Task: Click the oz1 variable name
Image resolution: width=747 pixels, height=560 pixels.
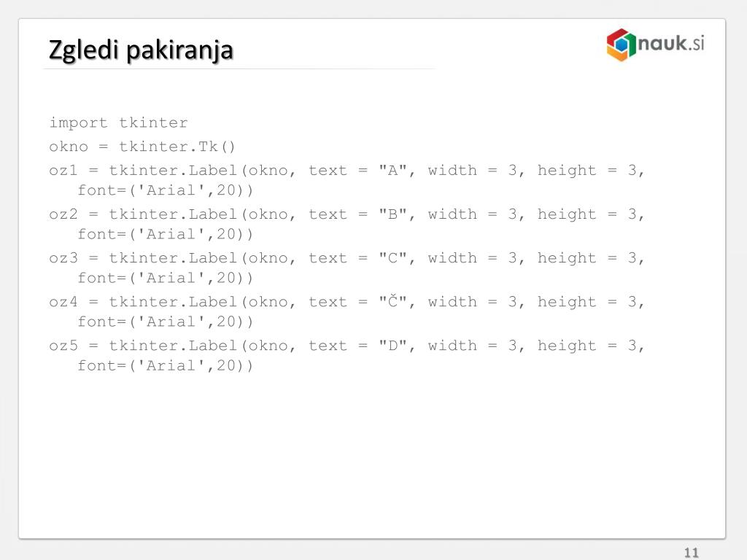Action: pos(63,171)
